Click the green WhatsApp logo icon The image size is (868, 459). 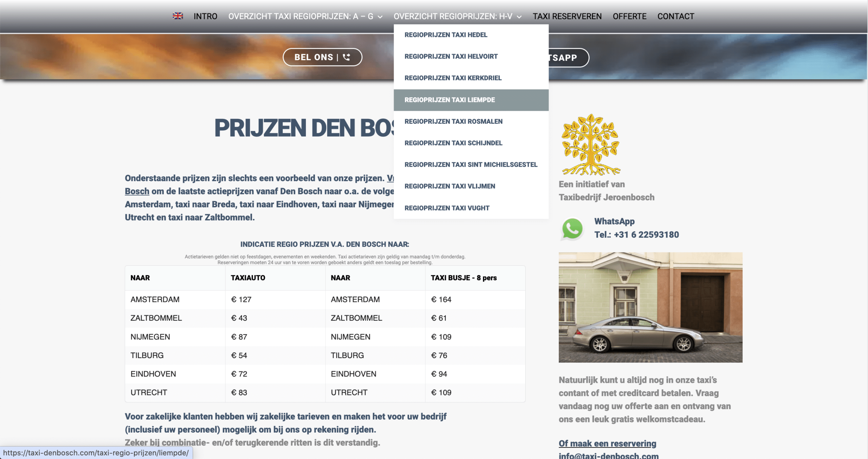[572, 229]
